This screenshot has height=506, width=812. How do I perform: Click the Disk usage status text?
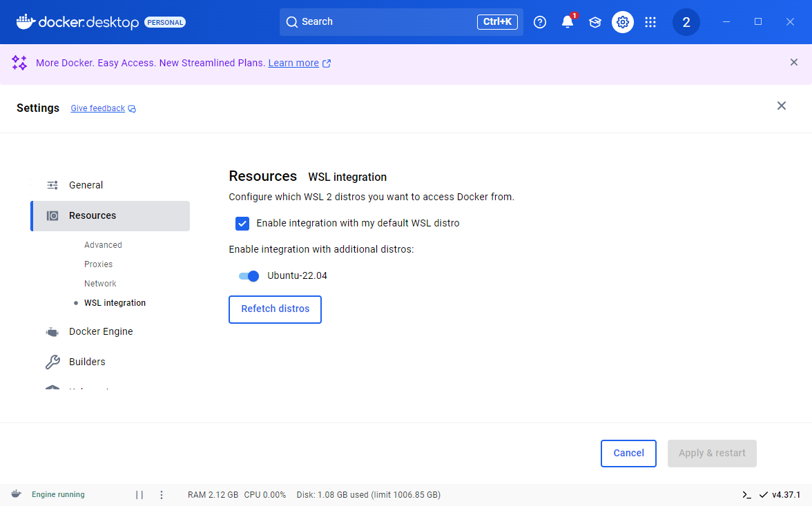tap(368, 495)
